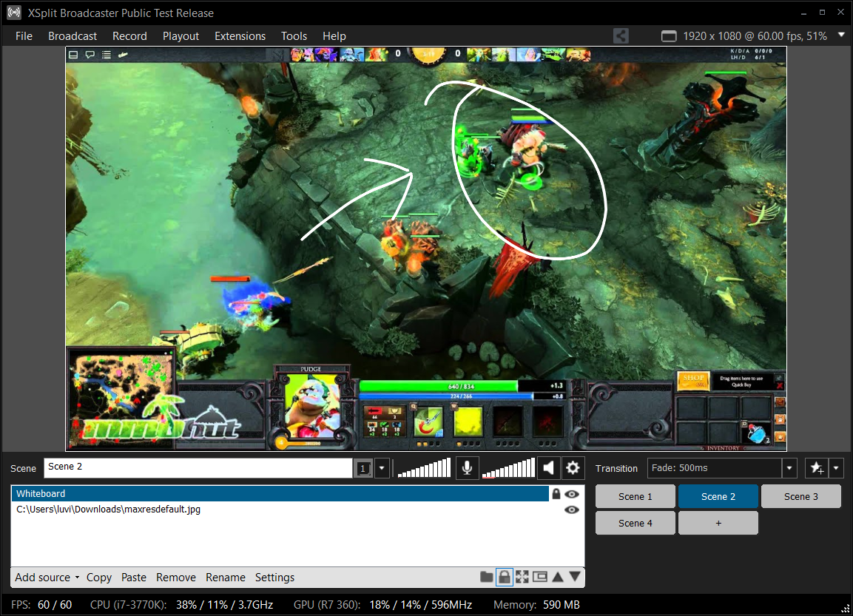
Task: Open the Broadcast menu
Action: point(73,36)
